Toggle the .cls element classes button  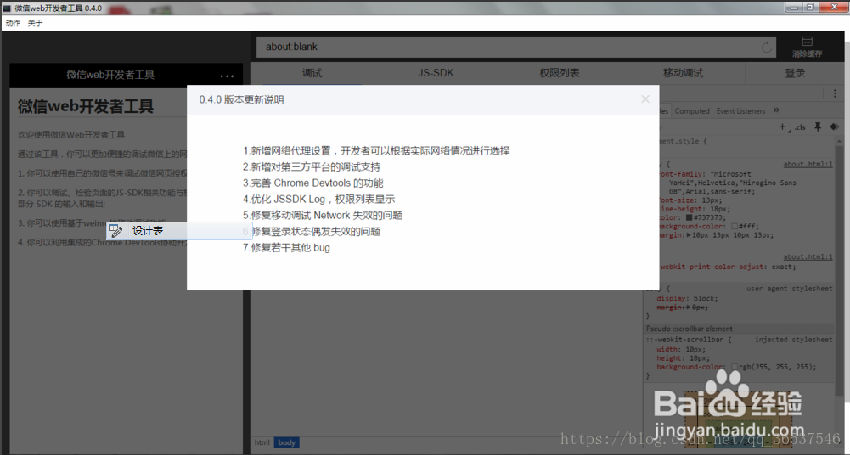800,127
